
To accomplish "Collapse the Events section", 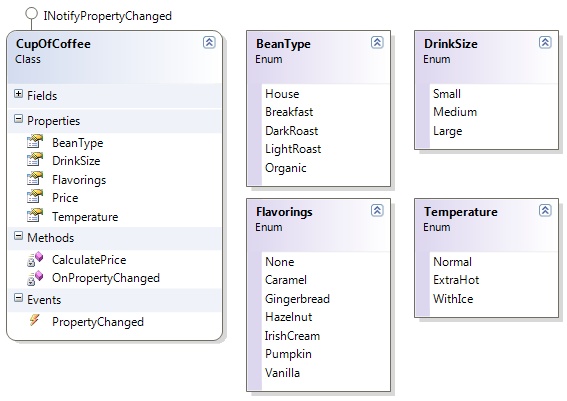I will pyautogui.click(x=18, y=298).
